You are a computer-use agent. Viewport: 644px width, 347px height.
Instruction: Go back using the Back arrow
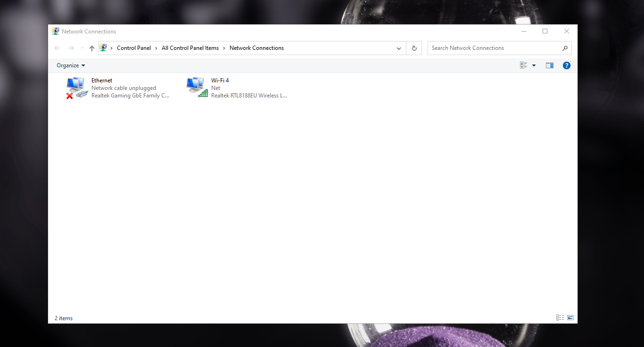pos(57,48)
